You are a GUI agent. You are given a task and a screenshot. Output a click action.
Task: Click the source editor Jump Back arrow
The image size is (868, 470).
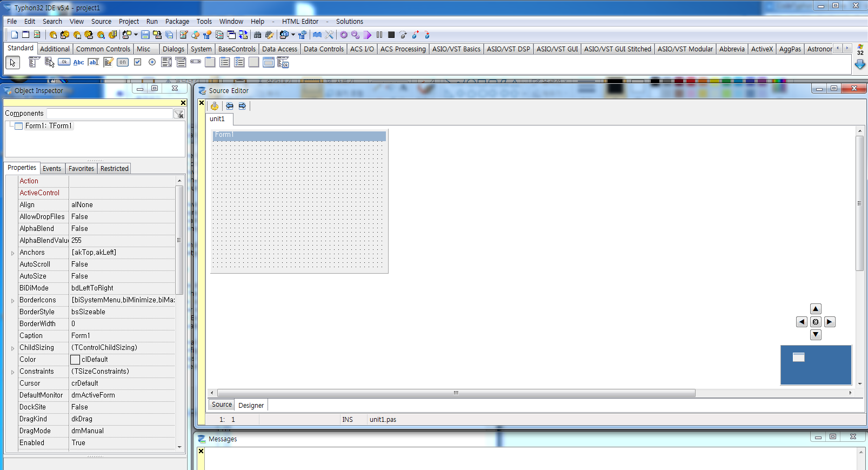[x=230, y=106]
